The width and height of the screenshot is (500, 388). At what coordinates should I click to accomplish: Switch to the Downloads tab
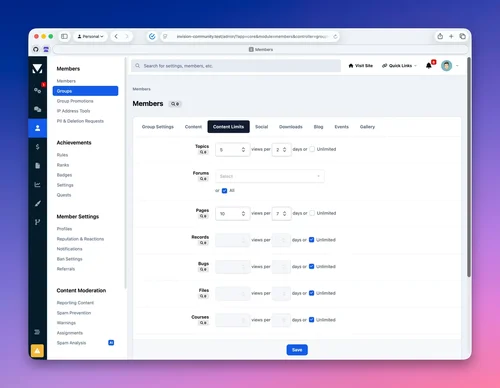pyautogui.click(x=291, y=127)
